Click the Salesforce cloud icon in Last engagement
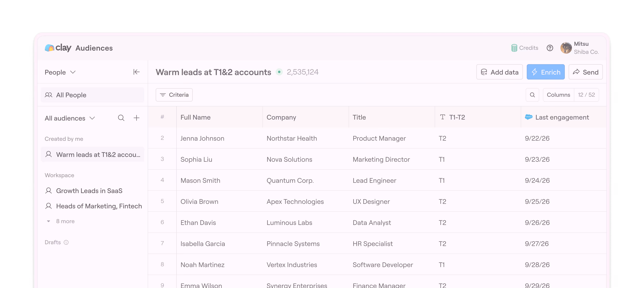This screenshot has width=644, height=288. coord(528,117)
